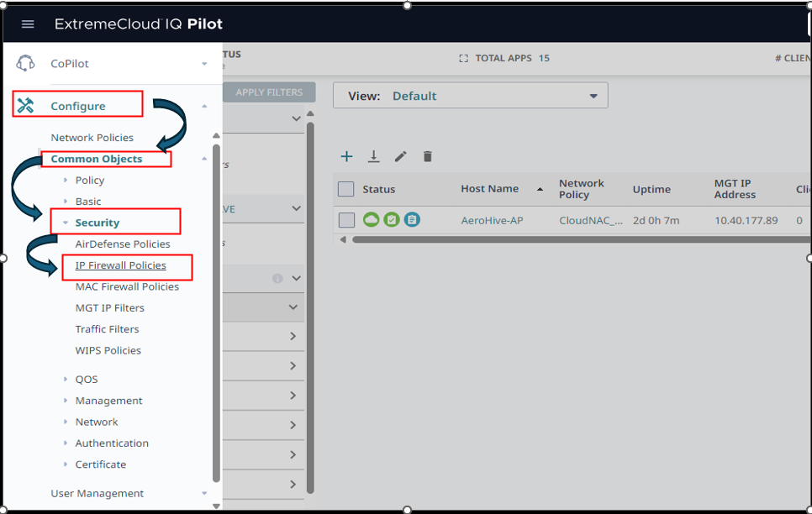Sort by the Status column header
This screenshot has height=514, width=812.
(x=378, y=190)
